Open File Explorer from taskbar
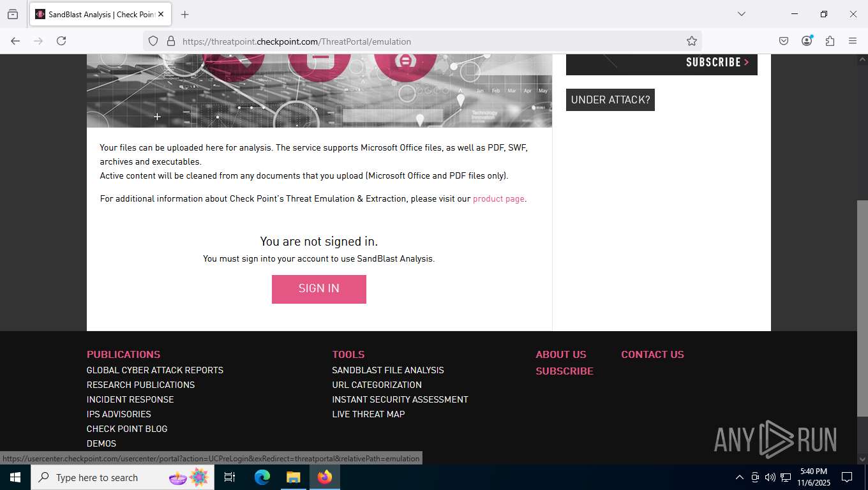The width and height of the screenshot is (868, 490). (x=293, y=477)
